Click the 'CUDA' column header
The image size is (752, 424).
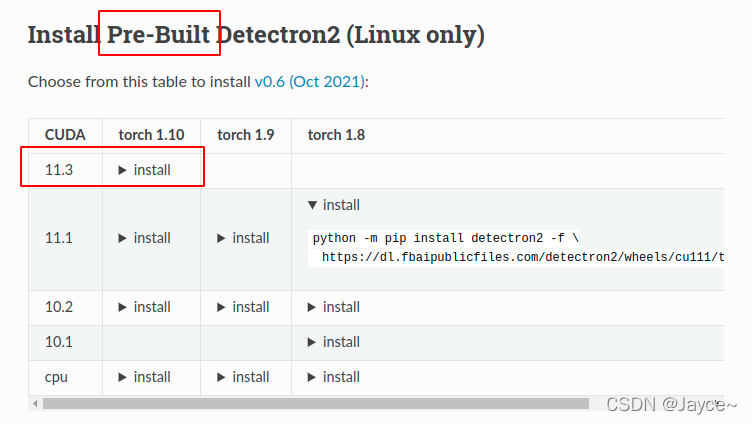point(65,135)
